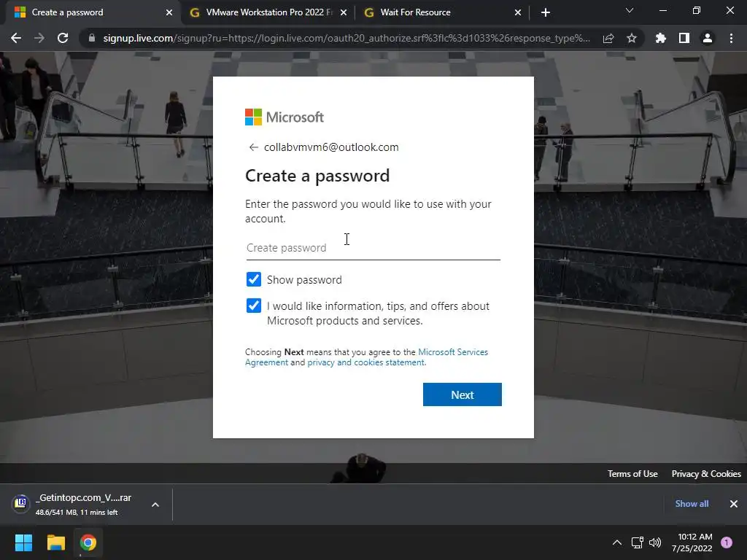
Task: Open the volume control in tray
Action: pyautogui.click(x=655, y=542)
